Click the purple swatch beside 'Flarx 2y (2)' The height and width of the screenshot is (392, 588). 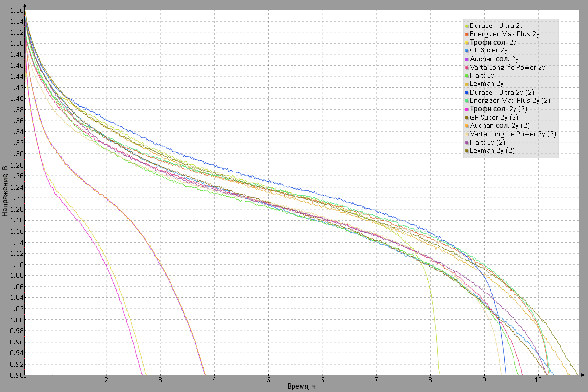467,143
